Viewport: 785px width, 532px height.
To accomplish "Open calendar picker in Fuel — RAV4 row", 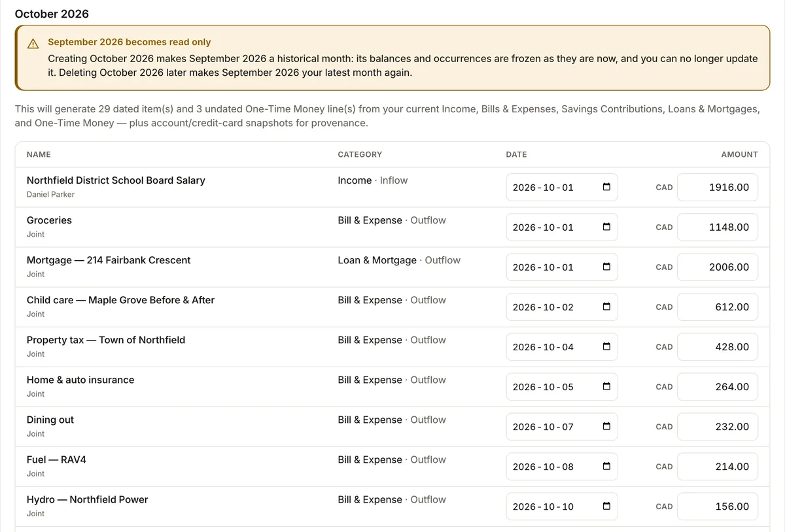I will [x=606, y=467].
